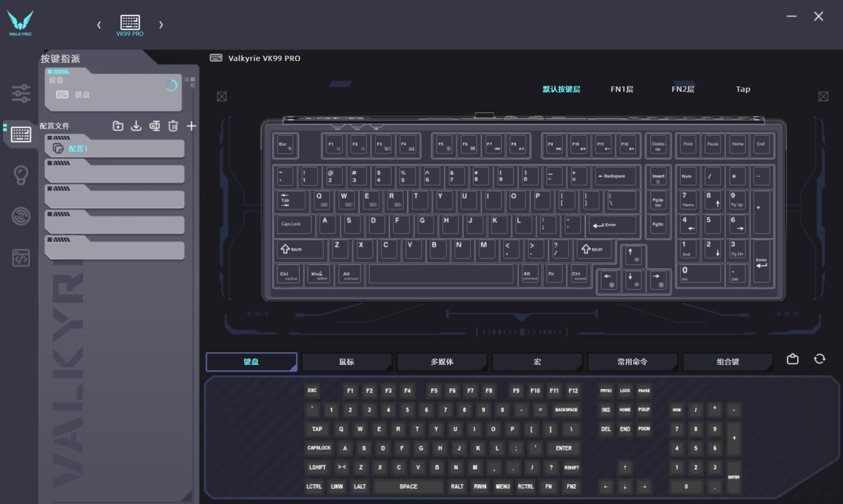Select the Delete key on keyboard preview
The height and width of the screenshot is (504, 843).
pos(658,145)
